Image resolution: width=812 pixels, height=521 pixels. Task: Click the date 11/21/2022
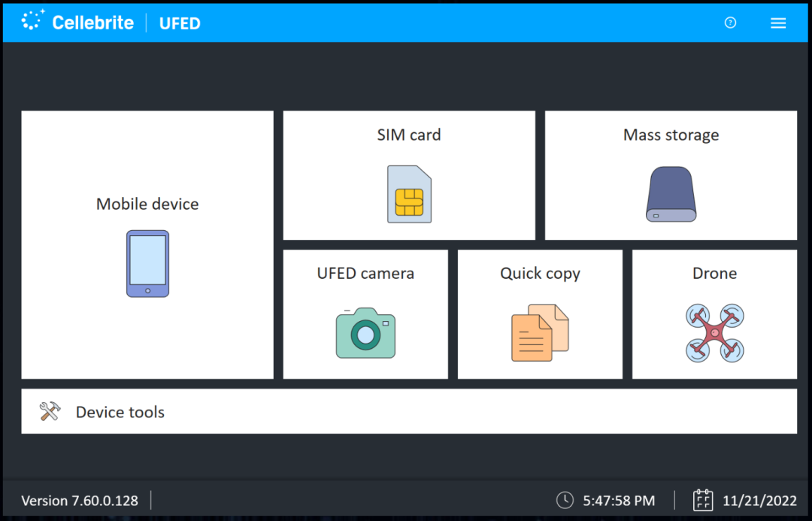pos(759,501)
